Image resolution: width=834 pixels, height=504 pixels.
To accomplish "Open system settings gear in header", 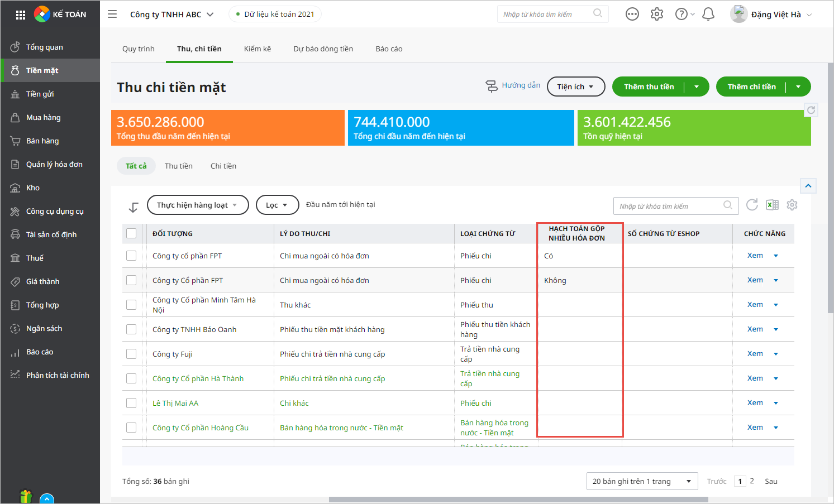I will pyautogui.click(x=656, y=15).
